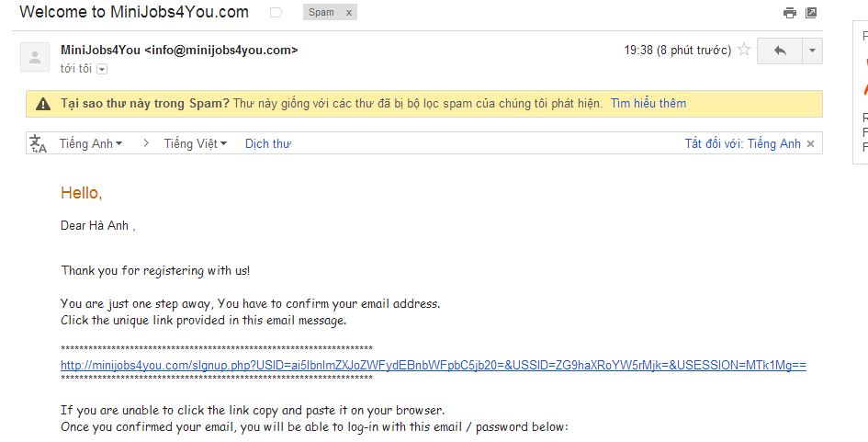
Task: Open the More options arrow beside Reply
Action: [x=812, y=51]
